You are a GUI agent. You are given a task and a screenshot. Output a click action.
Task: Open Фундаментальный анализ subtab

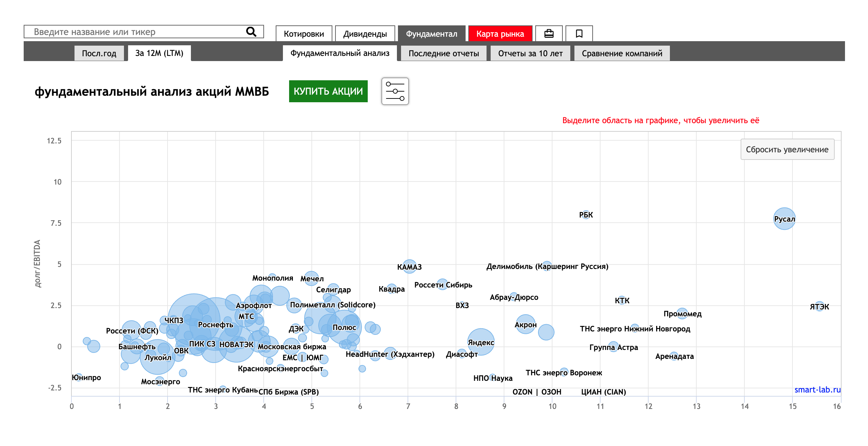340,53
